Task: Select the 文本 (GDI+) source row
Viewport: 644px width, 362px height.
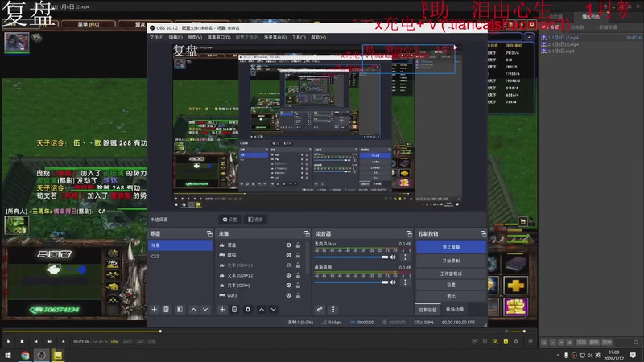Action: point(261,286)
